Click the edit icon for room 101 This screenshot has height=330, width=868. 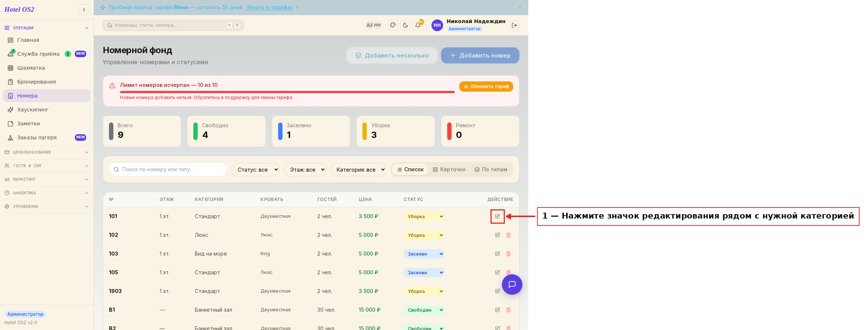point(497,216)
